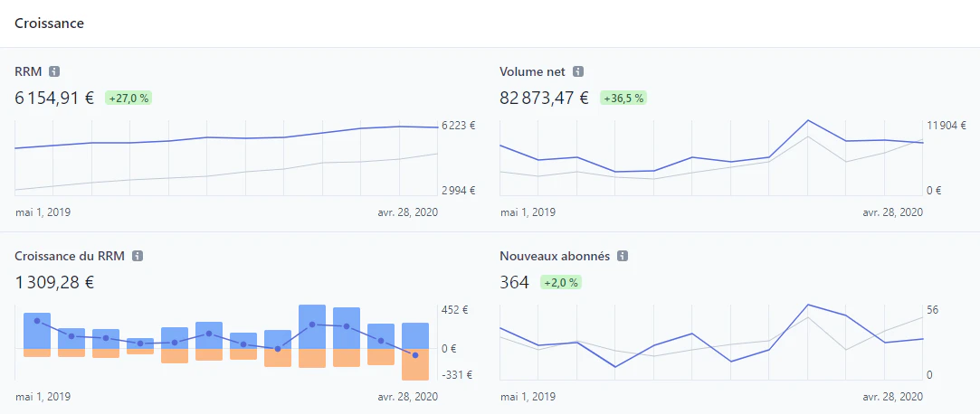Image resolution: width=980 pixels, height=414 pixels.
Task: Click avr. 28, 2020 under Croissance du RRM chart
Action: click(407, 397)
